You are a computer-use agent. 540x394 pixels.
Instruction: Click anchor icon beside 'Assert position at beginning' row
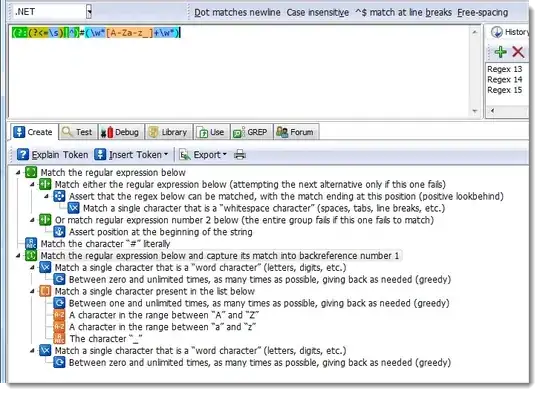(x=59, y=232)
